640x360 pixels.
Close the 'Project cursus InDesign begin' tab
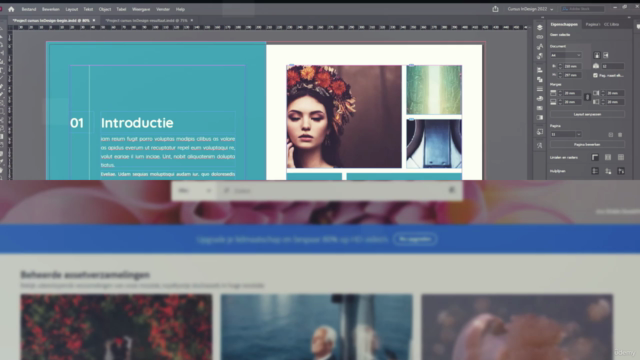click(x=94, y=20)
